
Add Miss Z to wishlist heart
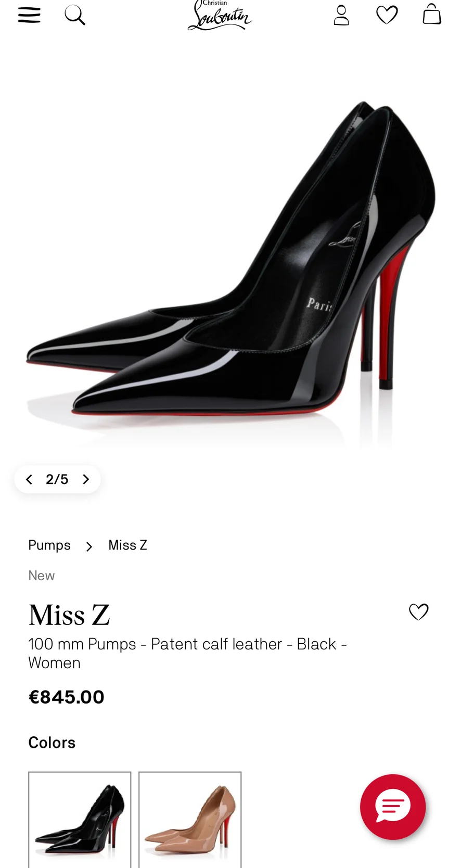click(418, 612)
